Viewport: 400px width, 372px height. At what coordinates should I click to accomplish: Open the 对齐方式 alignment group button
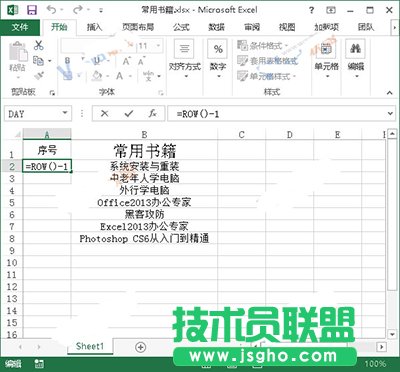(185, 59)
